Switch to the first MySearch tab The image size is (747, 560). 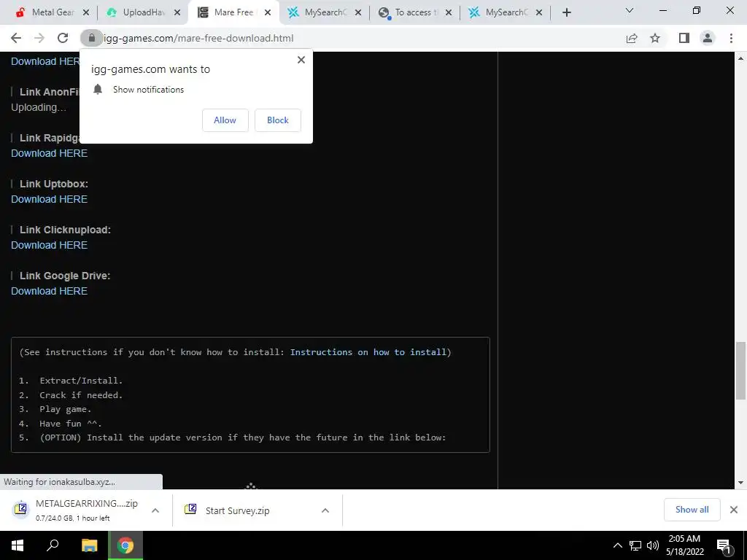(324, 12)
